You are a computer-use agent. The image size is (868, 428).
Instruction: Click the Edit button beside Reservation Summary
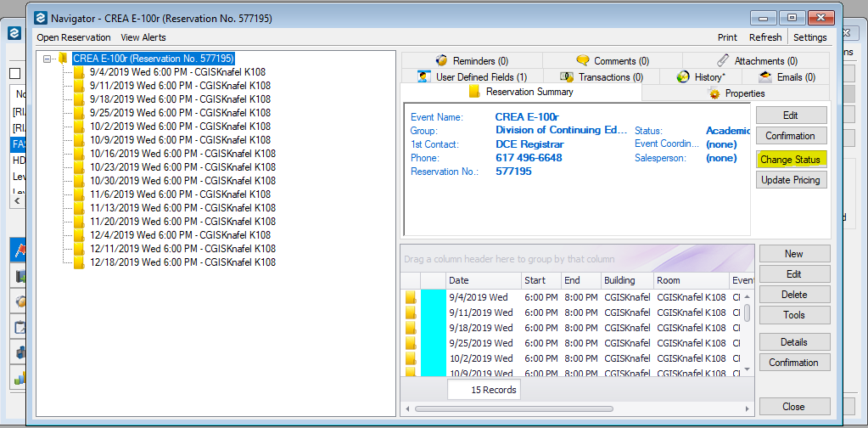tap(791, 115)
